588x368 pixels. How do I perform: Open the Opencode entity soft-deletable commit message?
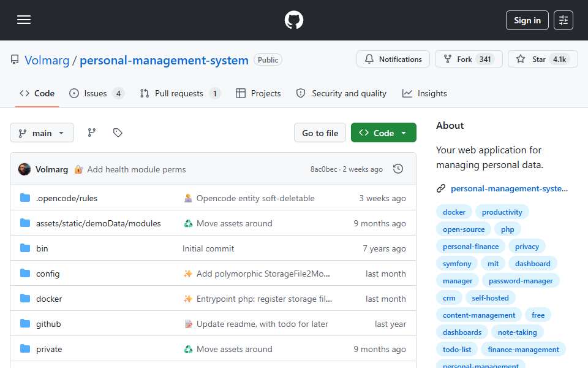click(x=255, y=198)
